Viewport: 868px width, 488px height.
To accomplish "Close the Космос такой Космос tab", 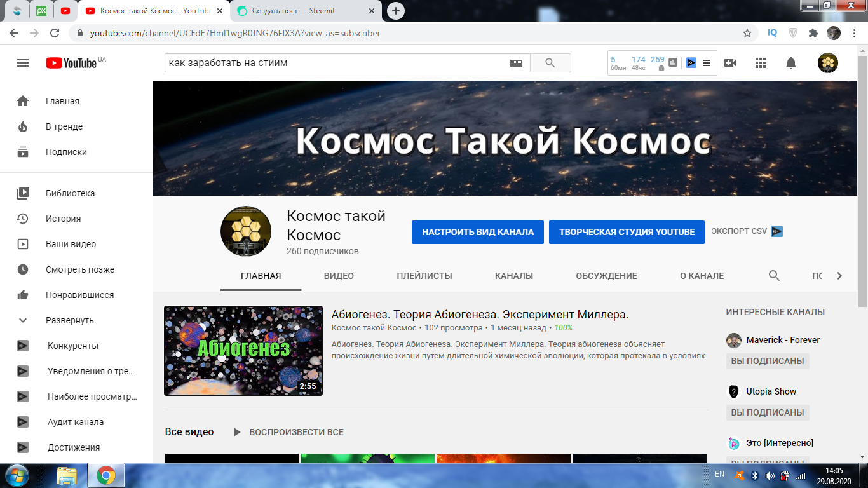I will (220, 11).
